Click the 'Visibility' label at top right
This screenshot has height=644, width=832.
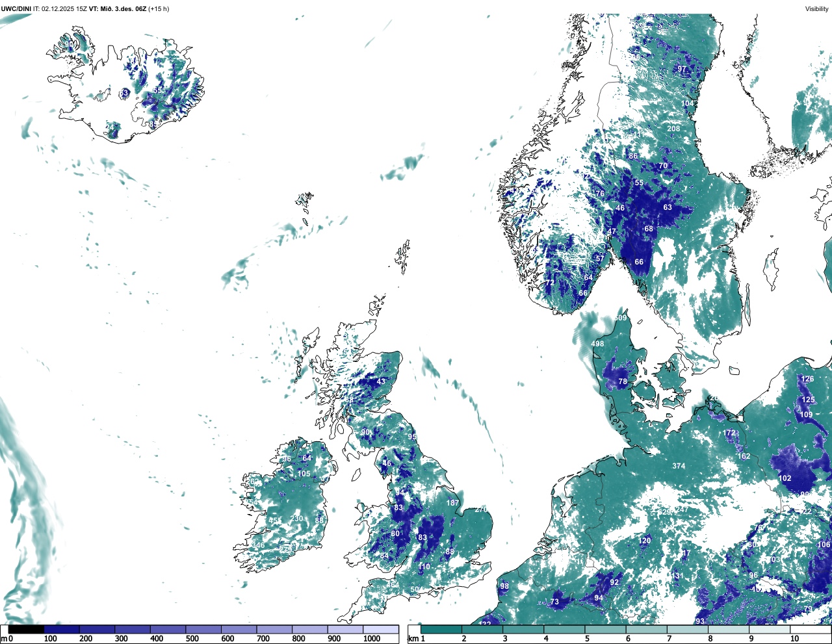pos(817,9)
